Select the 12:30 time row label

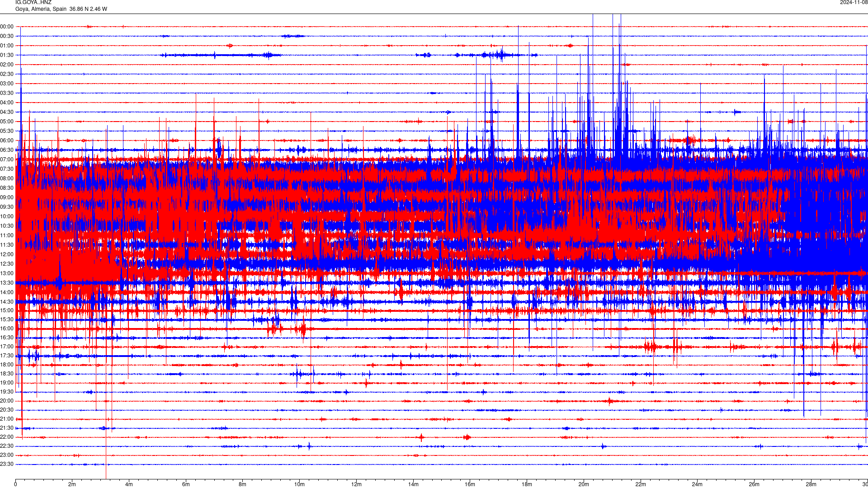(x=7, y=264)
